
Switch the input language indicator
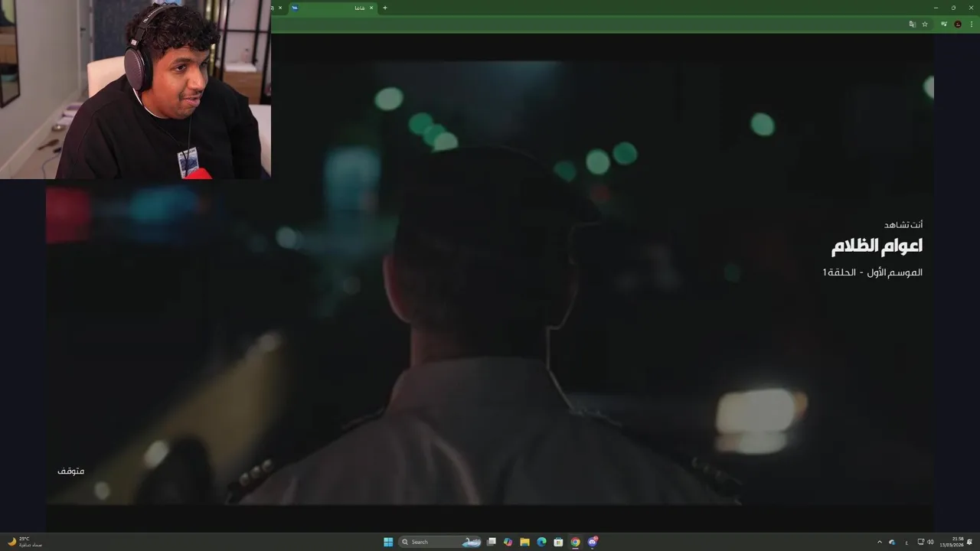click(x=906, y=543)
